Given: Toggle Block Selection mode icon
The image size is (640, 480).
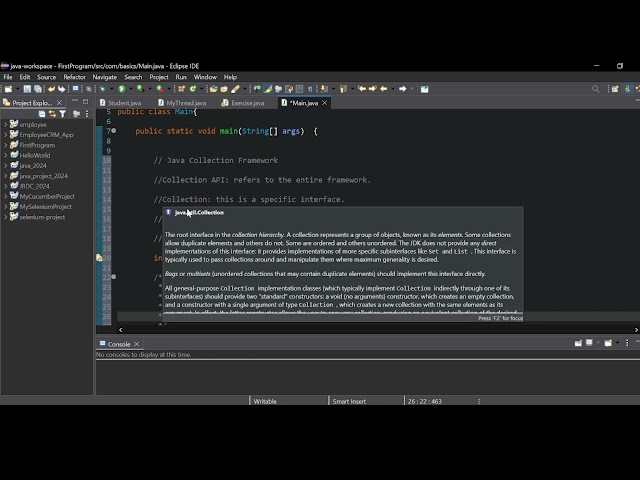Looking at the screenshot, I should [x=299, y=89].
